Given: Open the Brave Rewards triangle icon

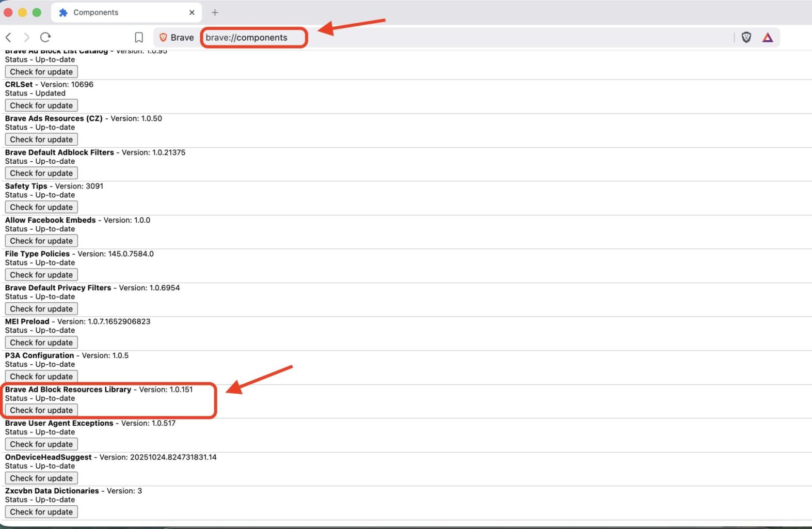Looking at the screenshot, I should point(768,37).
